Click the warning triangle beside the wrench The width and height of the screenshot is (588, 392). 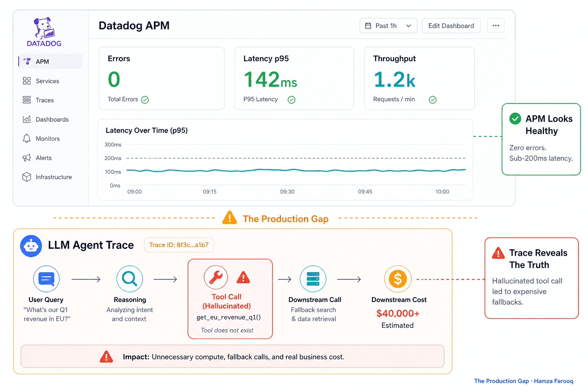pos(243,277)
